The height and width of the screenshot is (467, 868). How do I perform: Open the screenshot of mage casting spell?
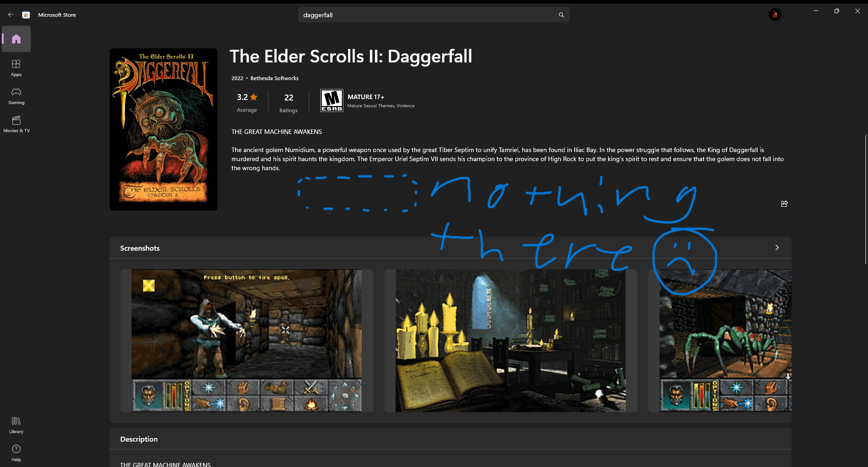[x=247, y=341]
